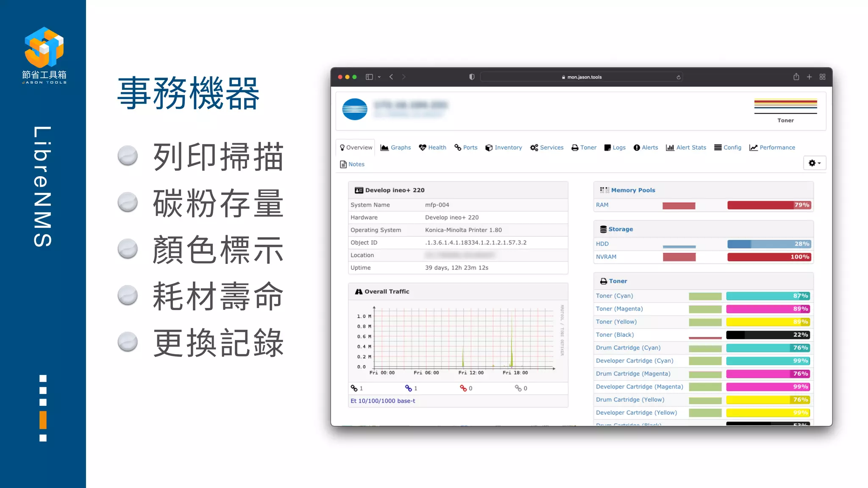Click the RAM memory link
868x488 pixels.
click(602, 205)
